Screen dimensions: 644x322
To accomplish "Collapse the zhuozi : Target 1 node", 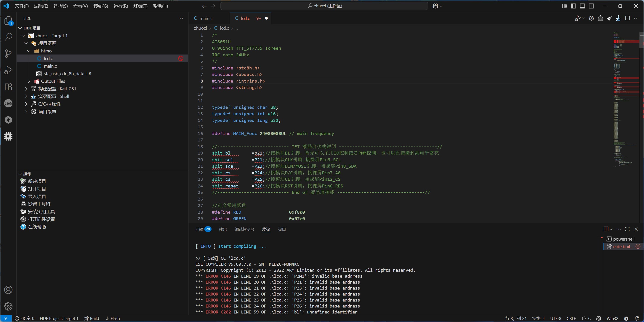I will [23, 36].
